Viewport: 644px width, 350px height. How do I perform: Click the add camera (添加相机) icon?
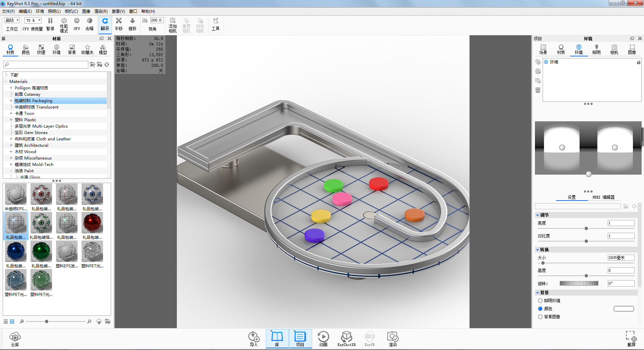tap(173, 25)
